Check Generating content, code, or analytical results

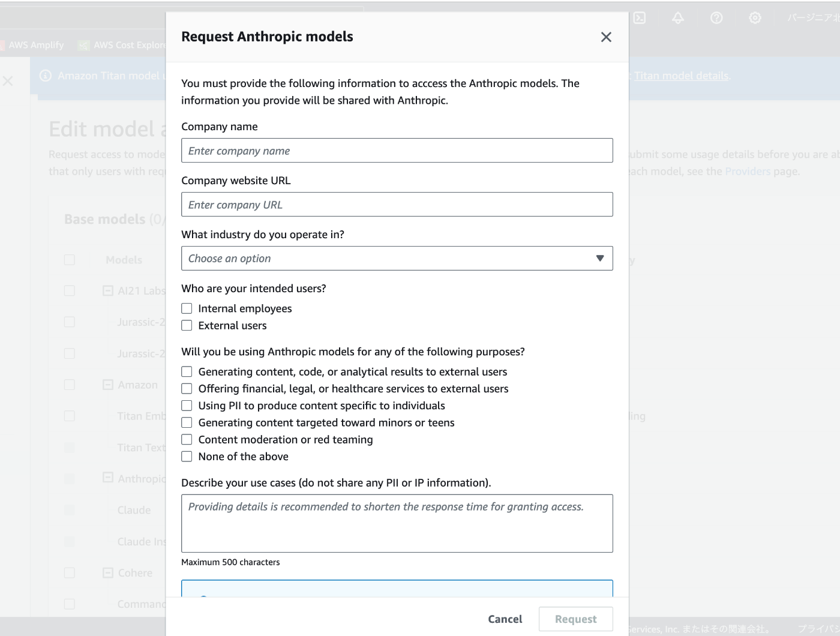pyautogui.click(x=187, y=371)
